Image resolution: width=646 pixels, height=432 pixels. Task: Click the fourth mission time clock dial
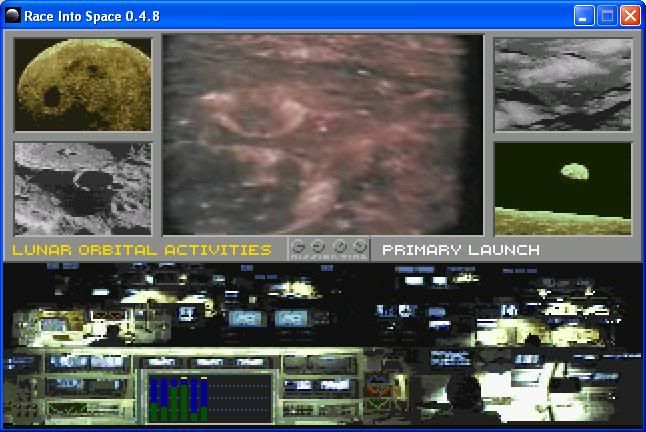click(360, 246)
